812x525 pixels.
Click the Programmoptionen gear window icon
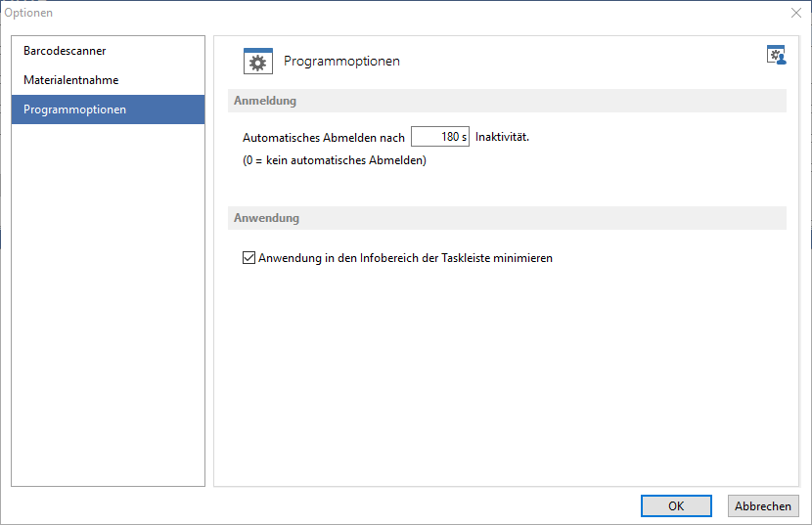coord(258,61)
